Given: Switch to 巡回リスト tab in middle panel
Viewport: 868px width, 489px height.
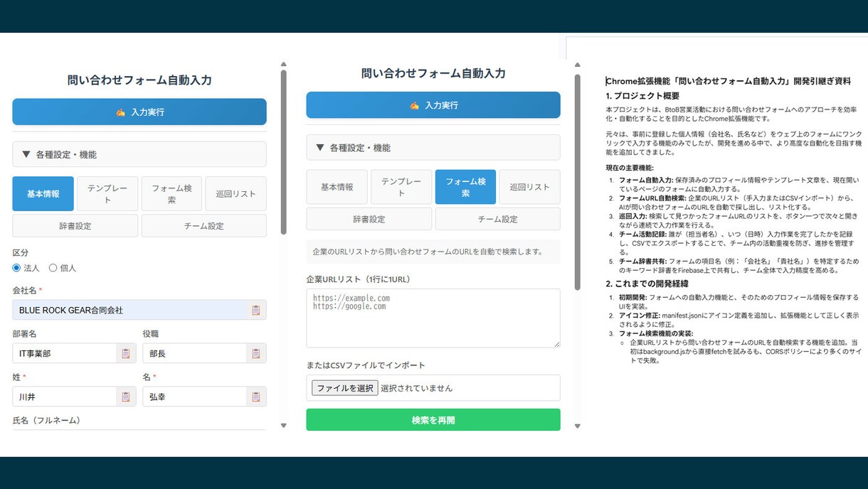Looking at the screenshot, I should (x=530, y=187).
